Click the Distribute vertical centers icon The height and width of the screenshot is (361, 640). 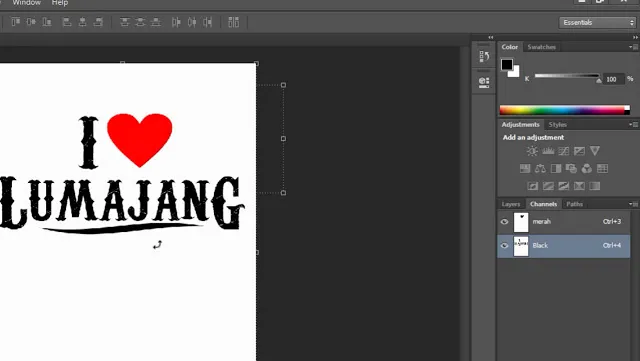140,22
